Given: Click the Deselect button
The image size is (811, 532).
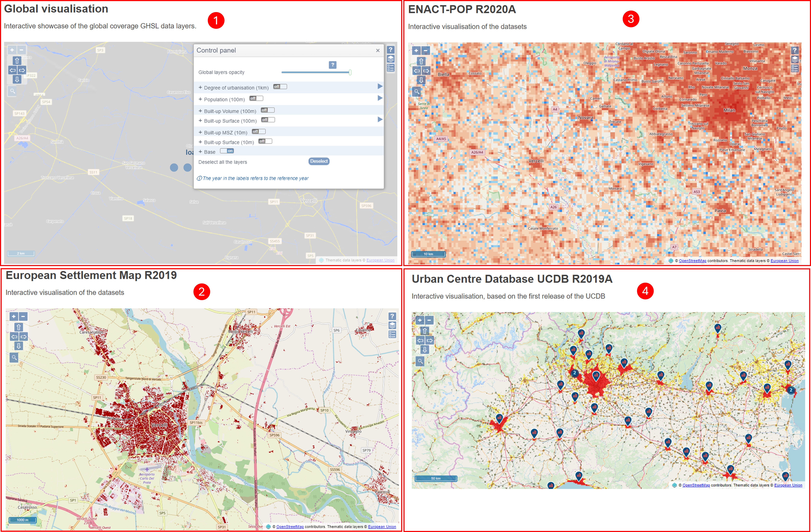Looking at the screenshot, I should tap(319, 161).
